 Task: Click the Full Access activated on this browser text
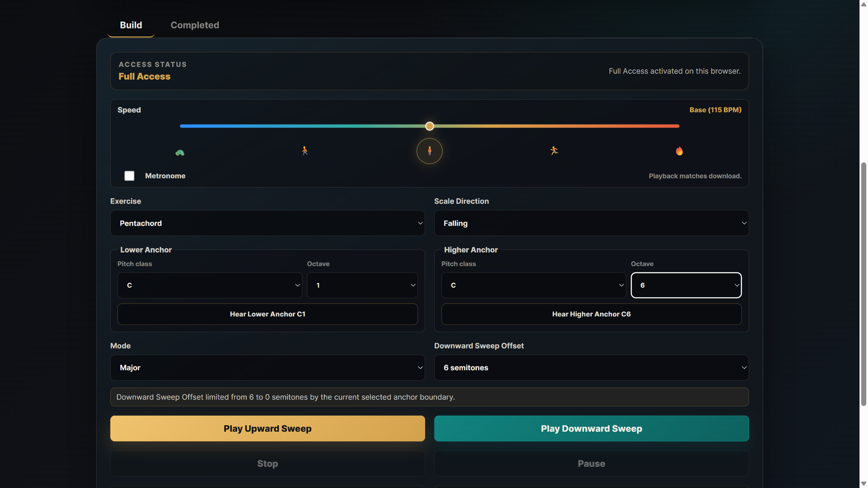tap(674, 71)
